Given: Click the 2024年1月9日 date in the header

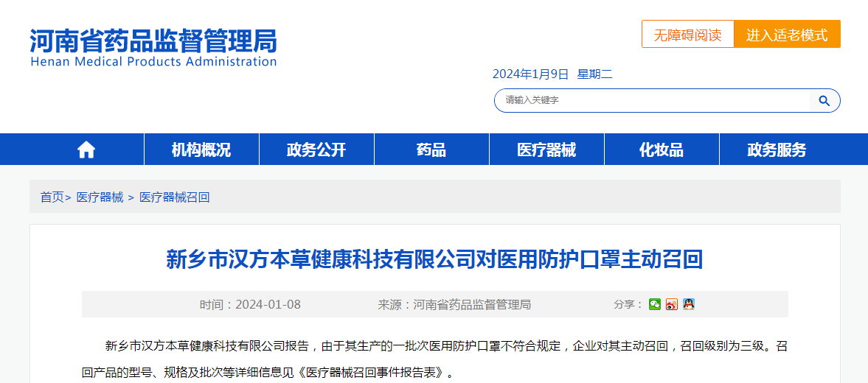Looking at the screenshot, I should [x=531, y=74].
